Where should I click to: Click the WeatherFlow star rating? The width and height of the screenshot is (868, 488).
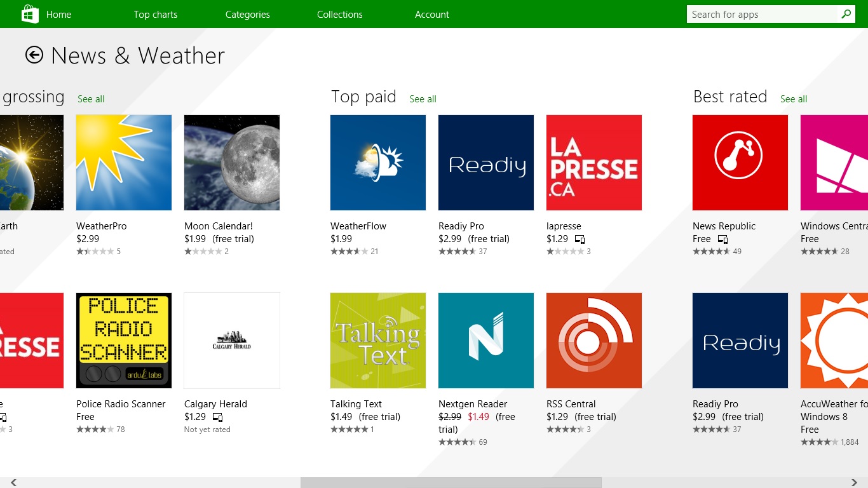click(349, 252)
